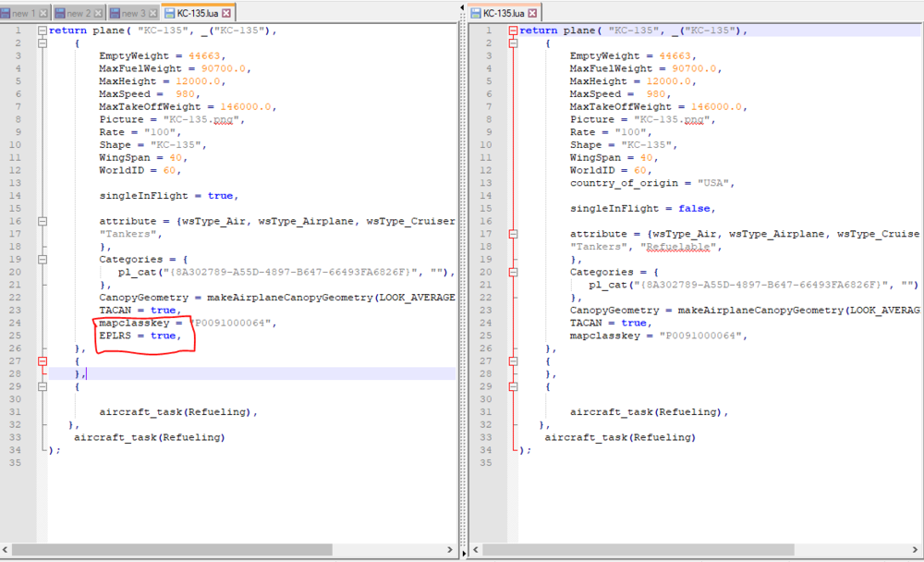This screenshot has width=924, height=562.
Task: Click line number 13 in right pane margin
Action: pyautogui.click(x=486, y=183)
